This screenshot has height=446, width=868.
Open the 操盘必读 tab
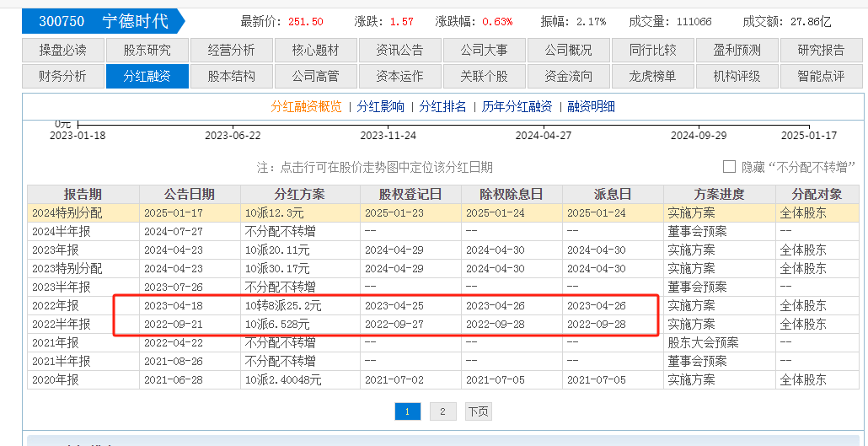pyautogui.click(x=63, y=51)
